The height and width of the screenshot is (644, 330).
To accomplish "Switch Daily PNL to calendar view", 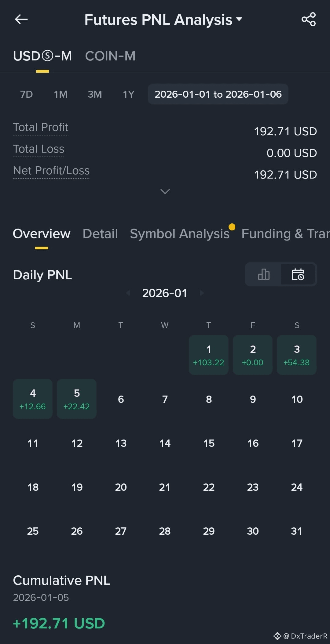I will (x=298, y=274).
